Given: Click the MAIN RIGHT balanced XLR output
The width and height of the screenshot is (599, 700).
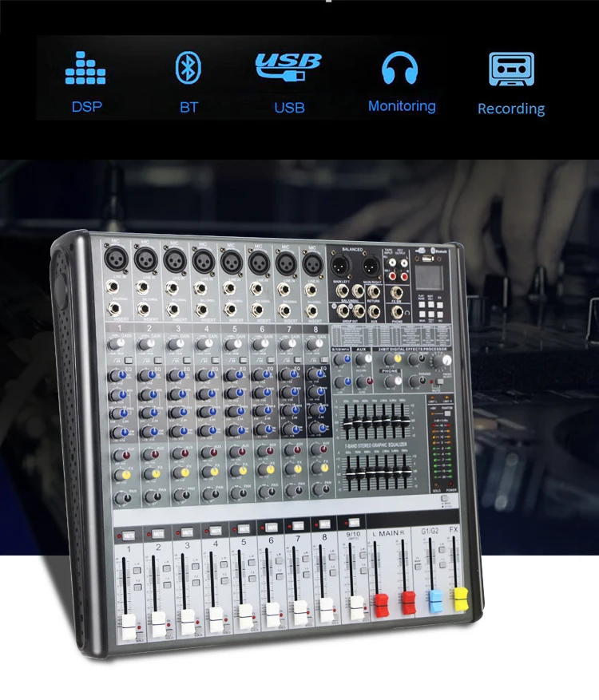Looking at the screenshot, I should click(x=371, y=267).
